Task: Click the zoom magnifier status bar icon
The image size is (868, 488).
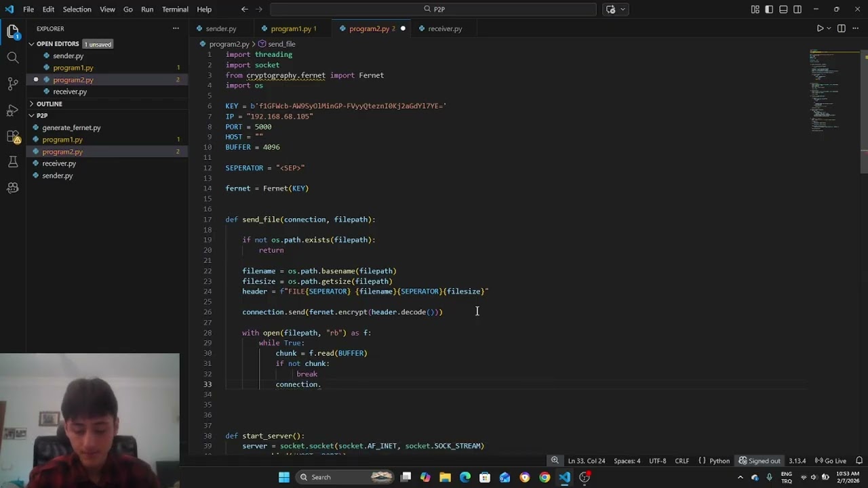Action: (555, 461)
